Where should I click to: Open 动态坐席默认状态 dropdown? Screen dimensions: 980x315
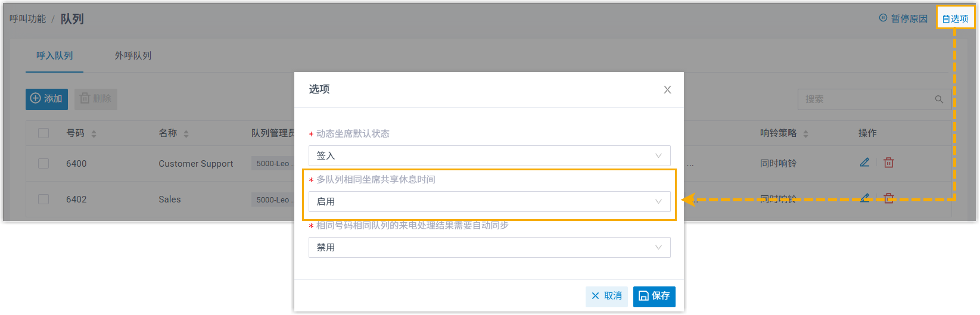(x=489, y=156)
